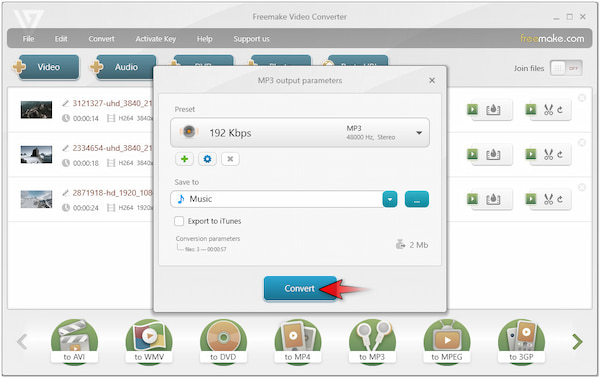
Task: Select the to MPEG output format
Action: click(447, 341)
